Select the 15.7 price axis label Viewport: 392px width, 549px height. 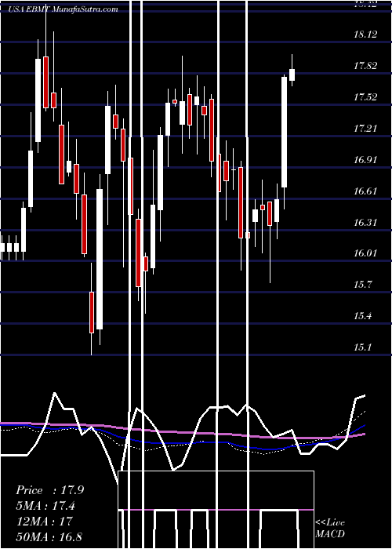pos(362,284)
